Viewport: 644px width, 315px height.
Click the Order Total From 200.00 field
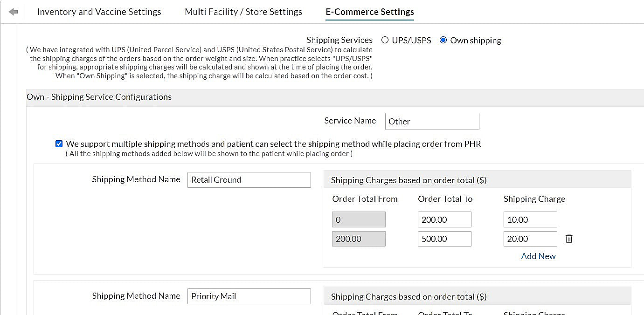click(x=359, y=239)
